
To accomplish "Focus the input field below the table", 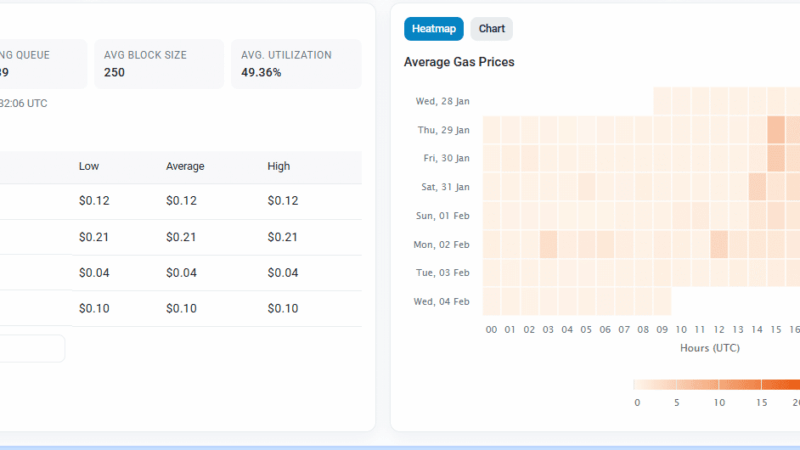I will tap(30, 348).
